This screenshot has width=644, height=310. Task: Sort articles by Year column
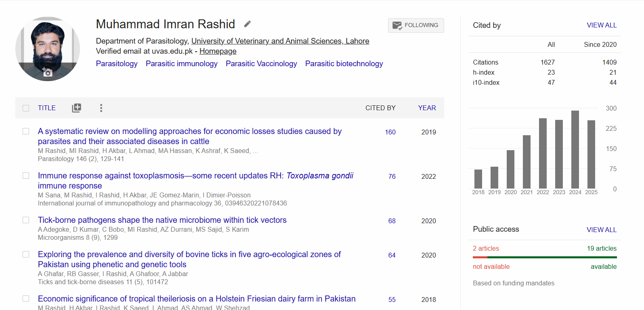click(427, 108)
